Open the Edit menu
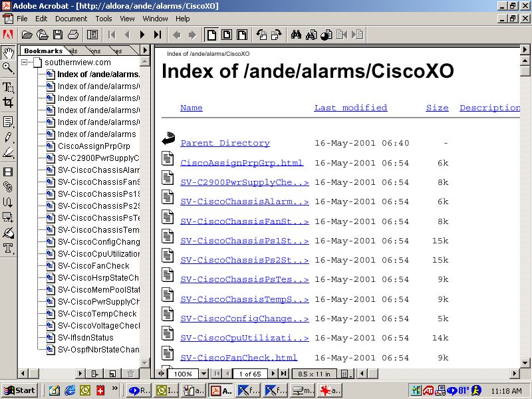Screen dimensions: 532x399 pyautogui.click(x=41, y=19)
